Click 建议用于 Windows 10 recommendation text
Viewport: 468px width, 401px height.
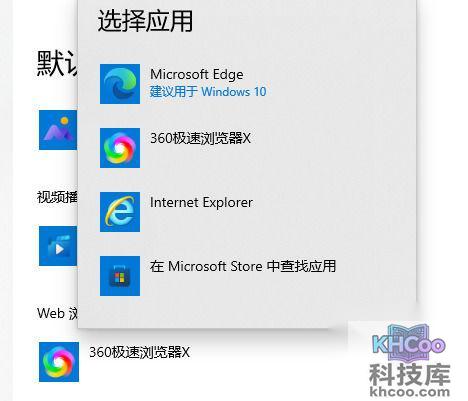pyautogui.click(x=208, y=91)
